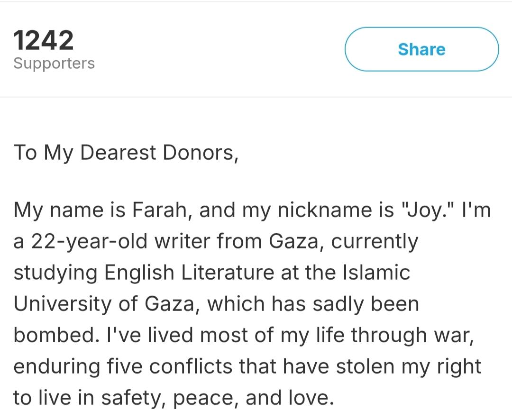
Task: Click the phrase "through war"
Action: click(x=412, y=335)
